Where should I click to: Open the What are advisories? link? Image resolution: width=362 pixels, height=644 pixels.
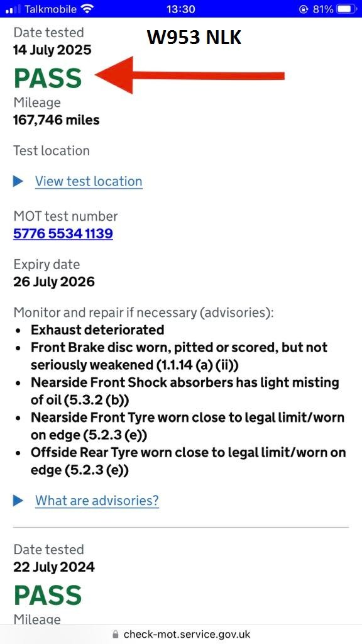(x=97, y=501)
